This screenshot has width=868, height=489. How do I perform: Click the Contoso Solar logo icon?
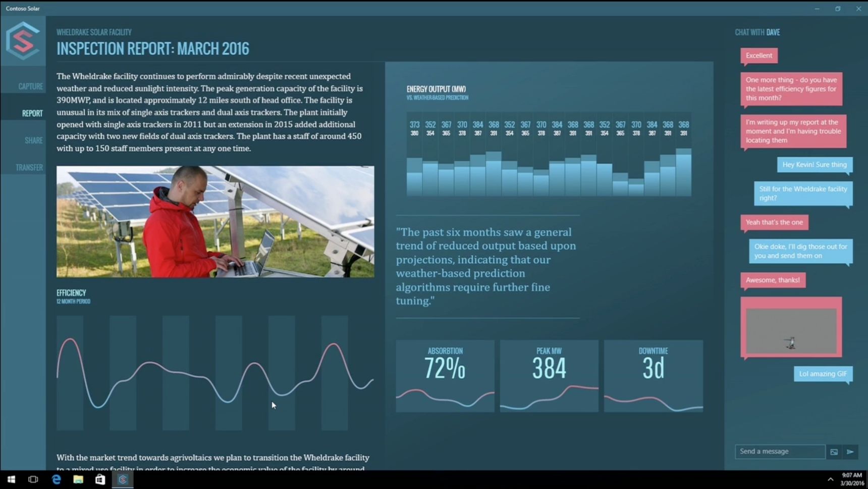click(x=23, y=41)
